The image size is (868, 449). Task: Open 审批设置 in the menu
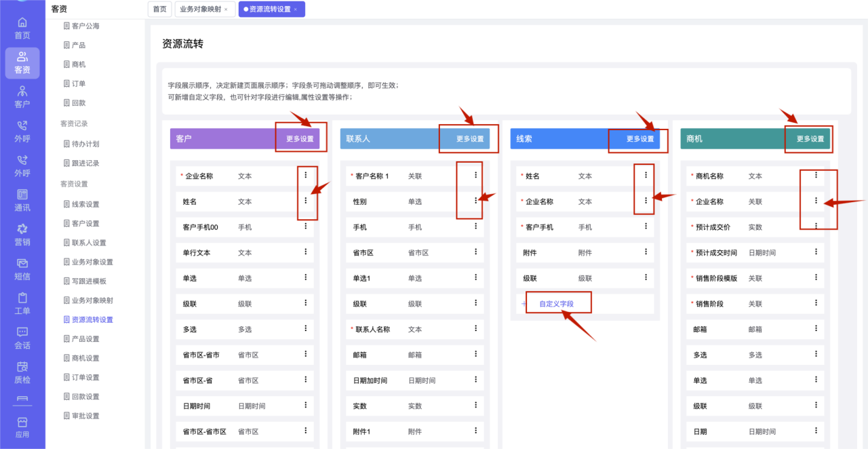tap(81, 415)
